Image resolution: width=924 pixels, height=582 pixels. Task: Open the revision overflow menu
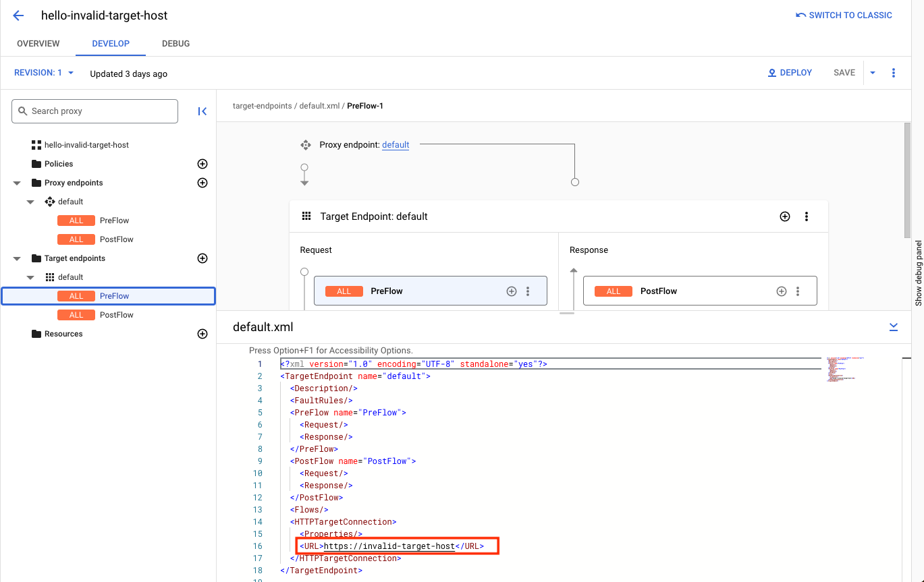(894, 73)
